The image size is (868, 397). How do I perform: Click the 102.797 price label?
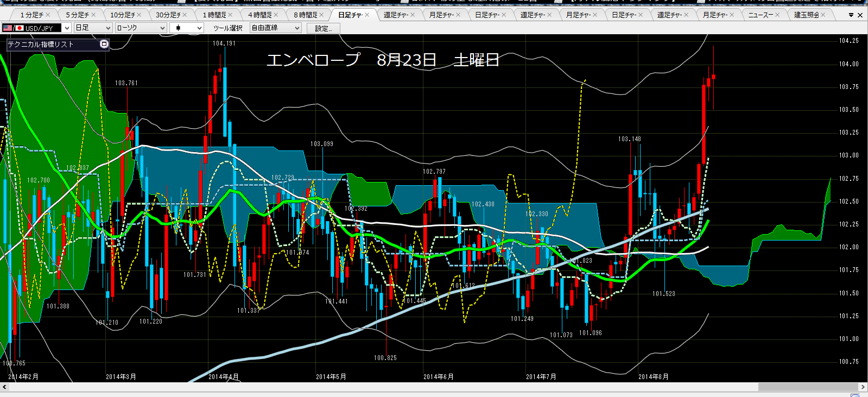[x=434, y=172]
